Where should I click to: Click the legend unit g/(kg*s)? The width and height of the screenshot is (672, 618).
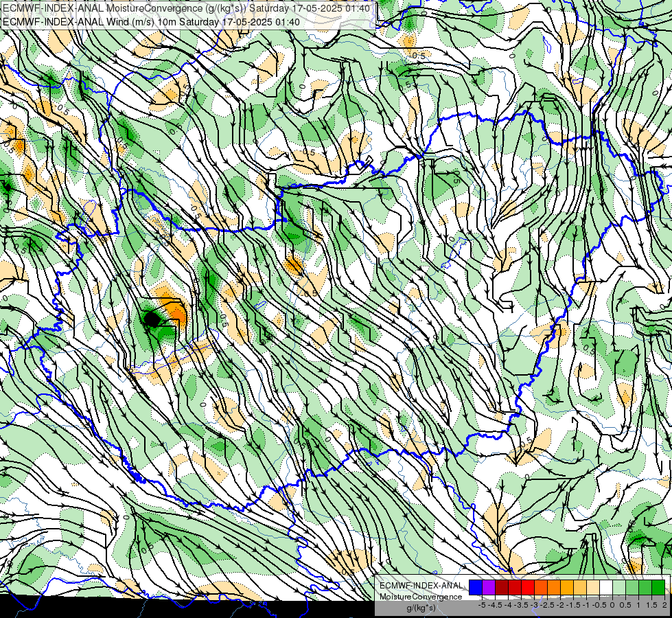pos(421,608)
